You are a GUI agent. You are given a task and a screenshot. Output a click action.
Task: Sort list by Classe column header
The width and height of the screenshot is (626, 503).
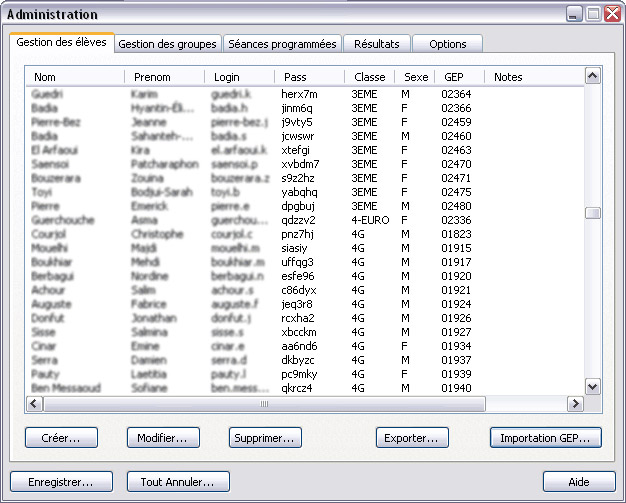(369, 77)
